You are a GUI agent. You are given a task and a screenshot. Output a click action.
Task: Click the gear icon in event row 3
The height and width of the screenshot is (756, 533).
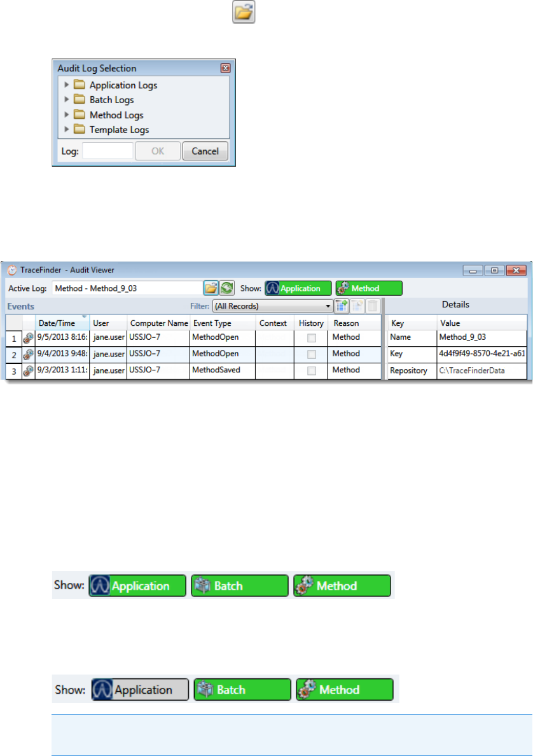click(29, 371)
